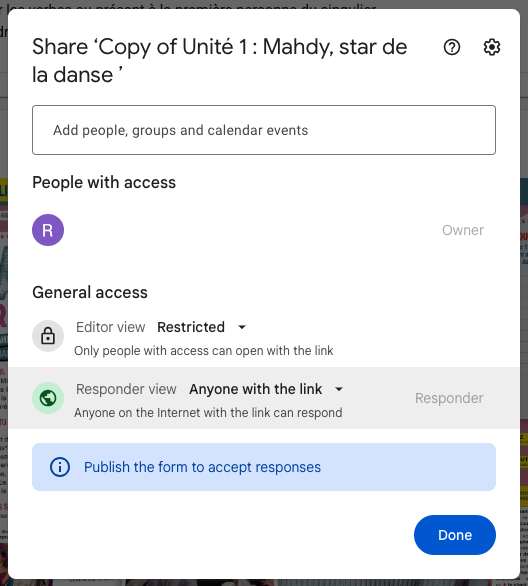Click Publish the form to accept responses
This screenshot has width=528, height=586.
(x=202, y=467)
